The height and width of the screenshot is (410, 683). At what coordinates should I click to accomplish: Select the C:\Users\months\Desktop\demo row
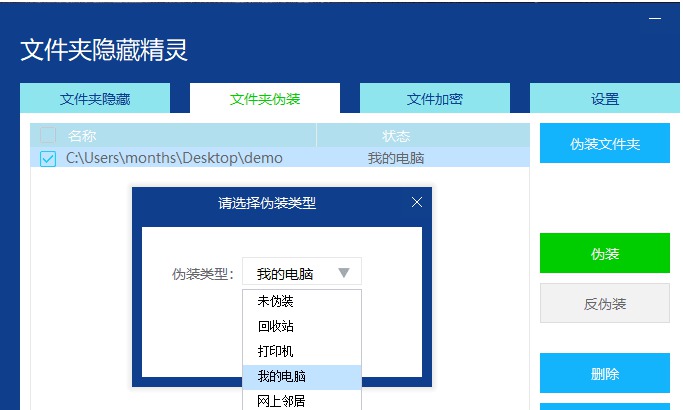tap(175, 158)
